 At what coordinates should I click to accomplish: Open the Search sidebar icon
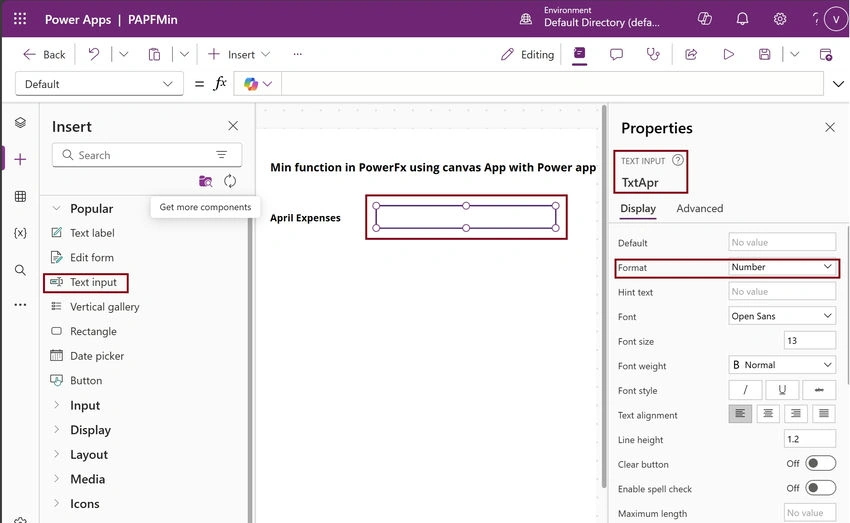[20, 270]
